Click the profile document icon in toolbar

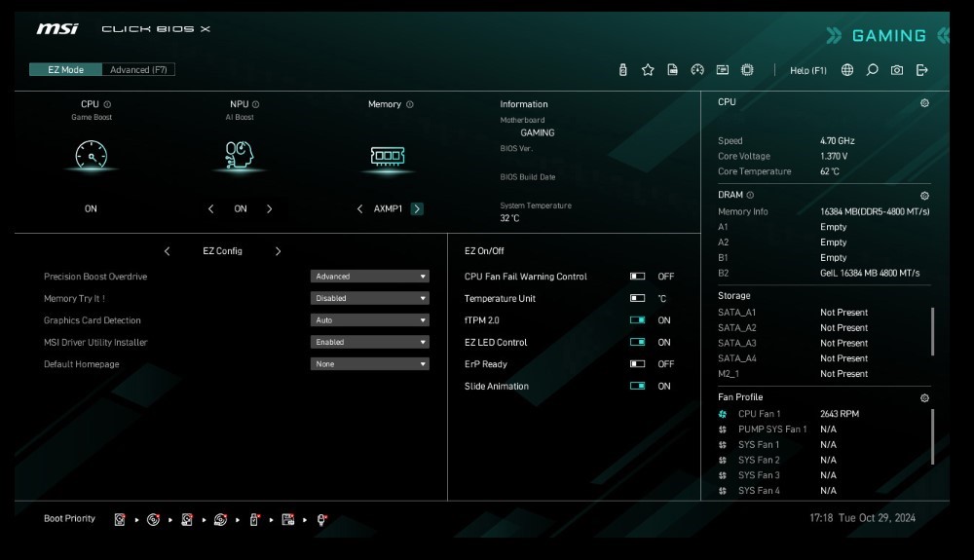coord(672,70)
